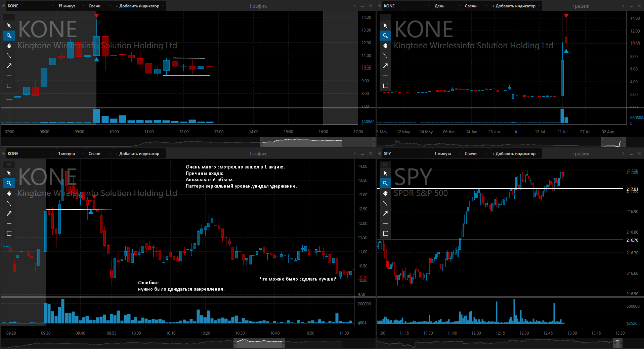Screen dimensions: 644x349
Task: Choose the hand pan tool in KONE 15-minute chart
Action: tap(9, 46)
